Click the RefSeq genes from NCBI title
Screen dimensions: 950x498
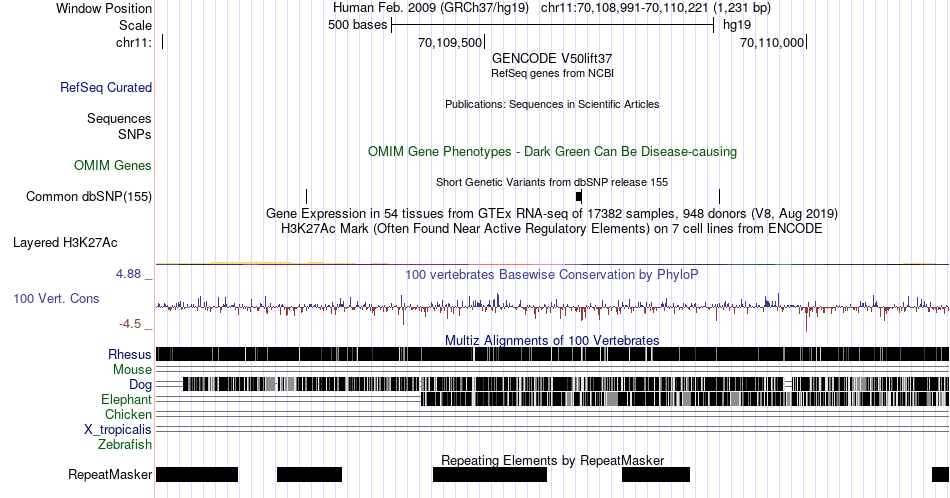(x=552, y=73)
